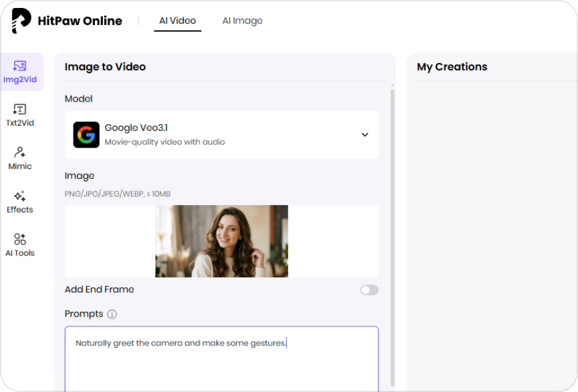This screenshot has height=392, width=578.
Task: Enable the Add End Frame toggle
Action: coord(369,290)
